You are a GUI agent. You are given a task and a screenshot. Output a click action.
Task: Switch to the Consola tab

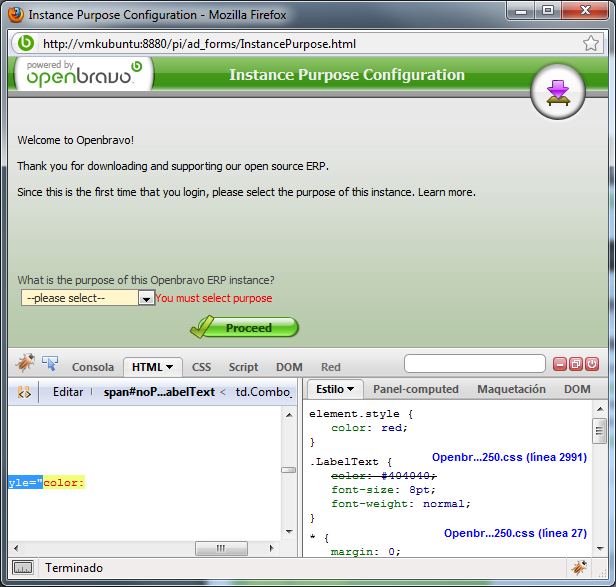(x=93, y=367)
